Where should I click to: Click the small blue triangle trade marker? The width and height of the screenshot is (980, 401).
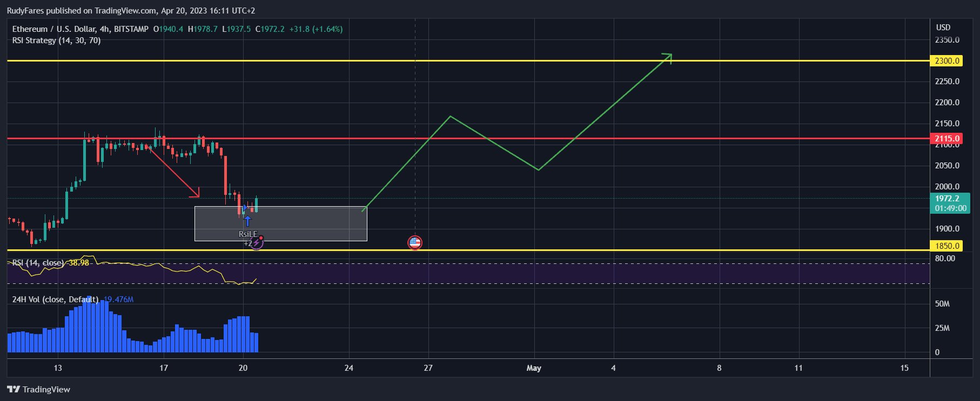point(245,208)
